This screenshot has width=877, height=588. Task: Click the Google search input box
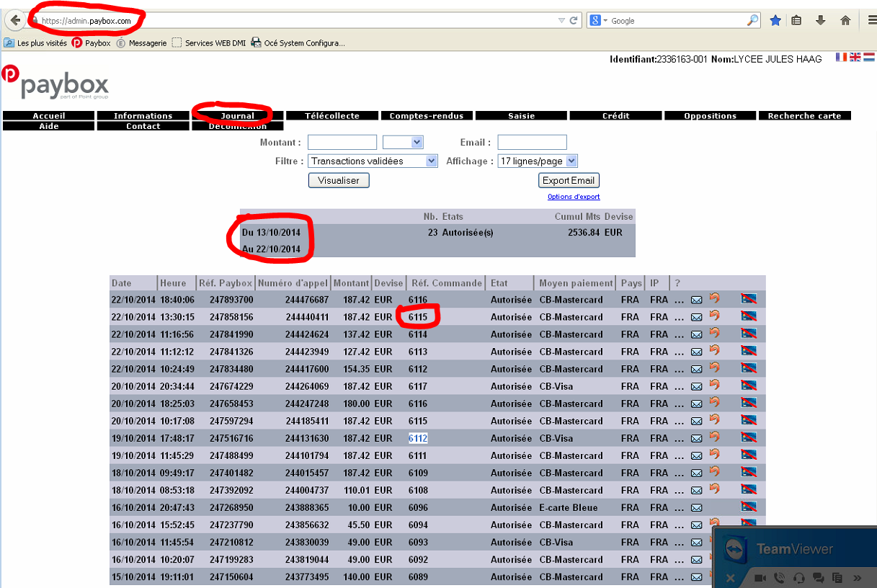click(677, 21)
